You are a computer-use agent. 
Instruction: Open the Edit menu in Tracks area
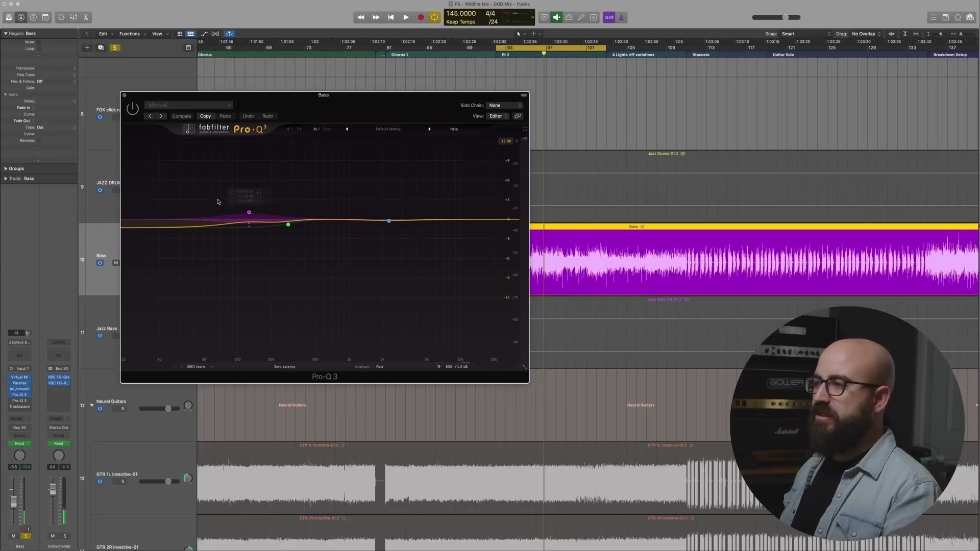[x=106, y=34]
